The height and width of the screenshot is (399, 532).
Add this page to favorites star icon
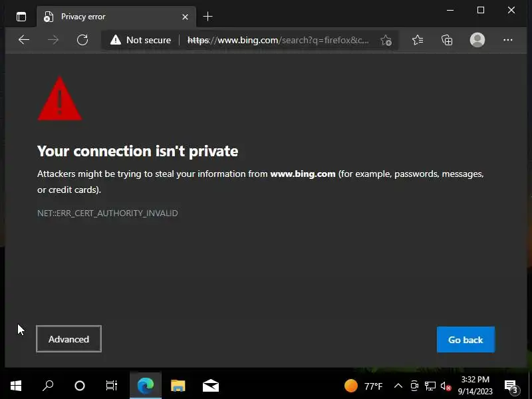point(386,40)
